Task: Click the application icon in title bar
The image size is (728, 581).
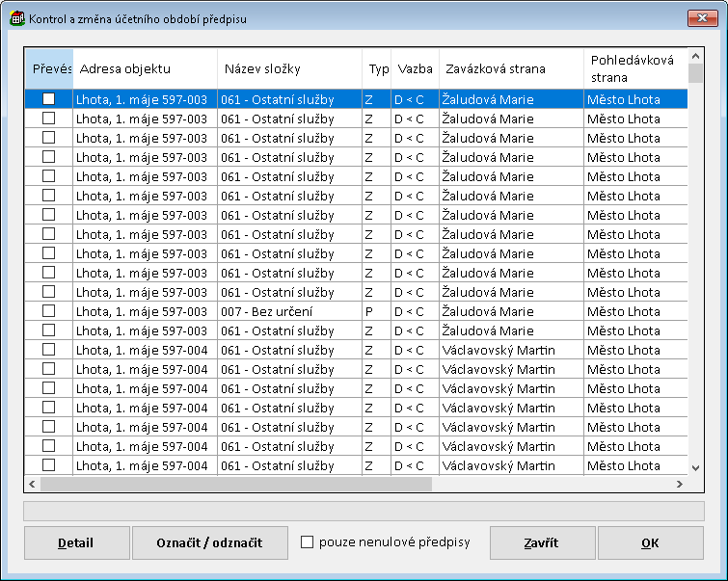Action: [16, 17]
